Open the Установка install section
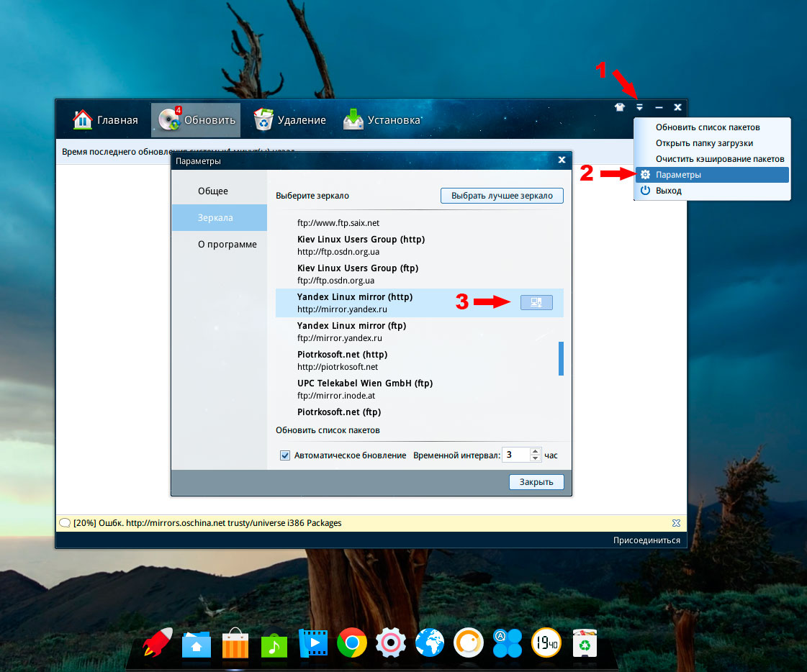This screenshot has width=807, height=672. point(382,120)
